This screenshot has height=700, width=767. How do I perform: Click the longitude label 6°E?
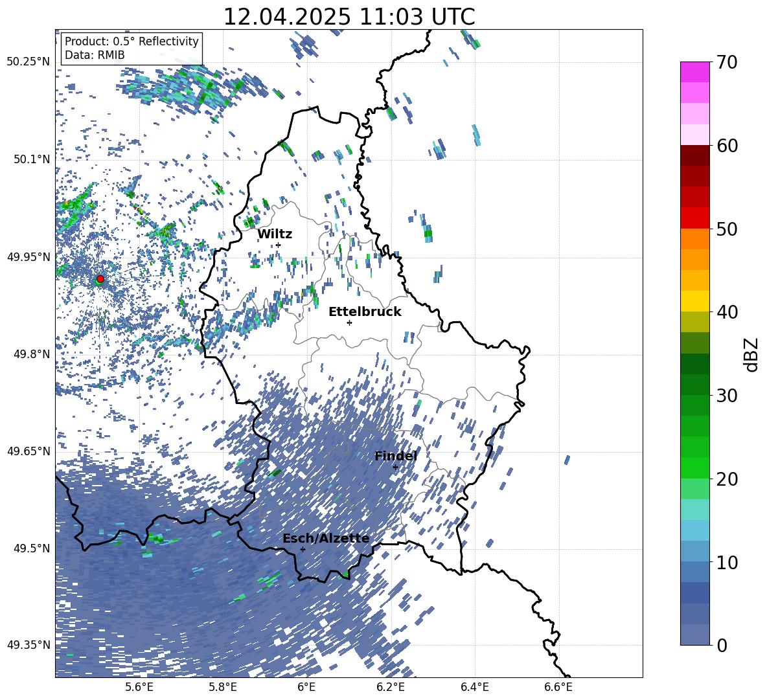(306, 687)
